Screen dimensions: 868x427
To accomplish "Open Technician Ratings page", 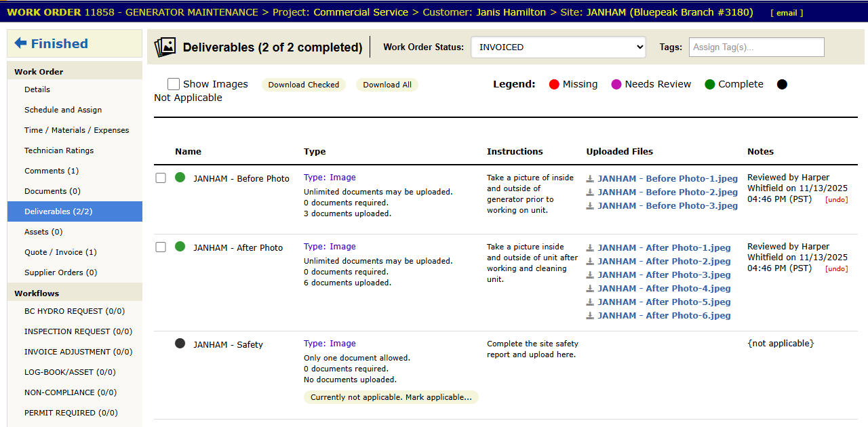I will tap(75, 150).
